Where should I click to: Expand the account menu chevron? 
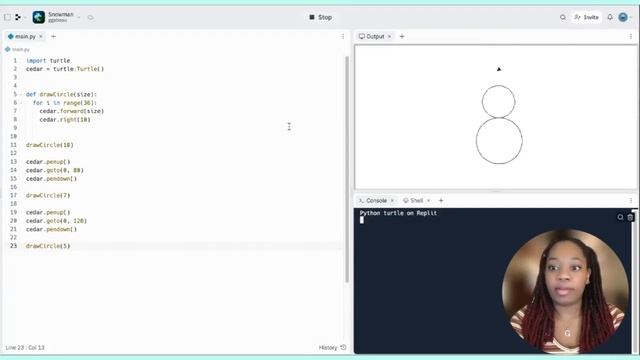tap(631, 17)
